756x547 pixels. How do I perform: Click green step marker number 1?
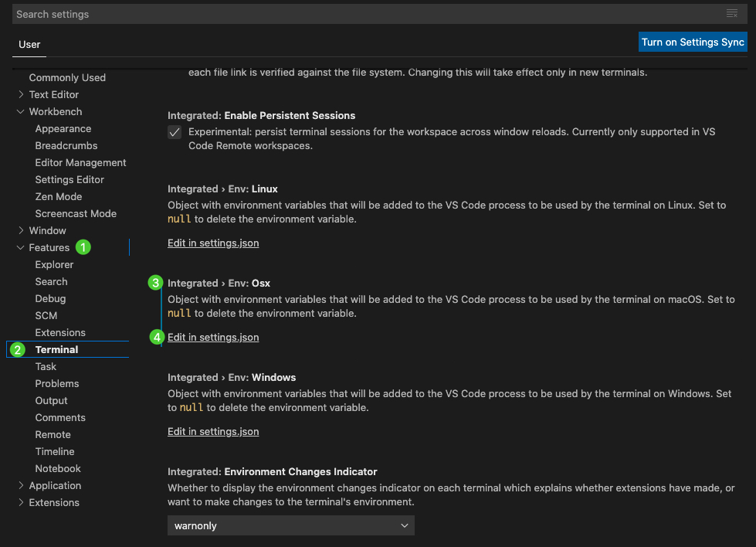(x=83, y=247)
